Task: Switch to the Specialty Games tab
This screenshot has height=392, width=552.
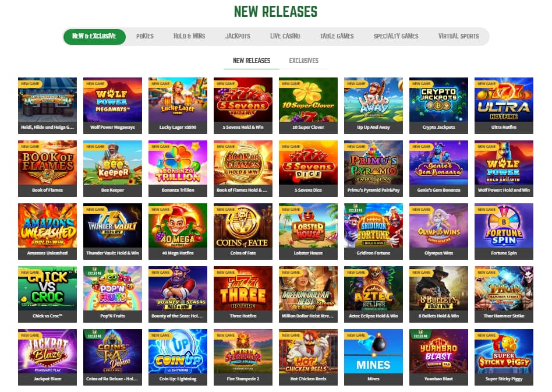Action: [396, 36]
